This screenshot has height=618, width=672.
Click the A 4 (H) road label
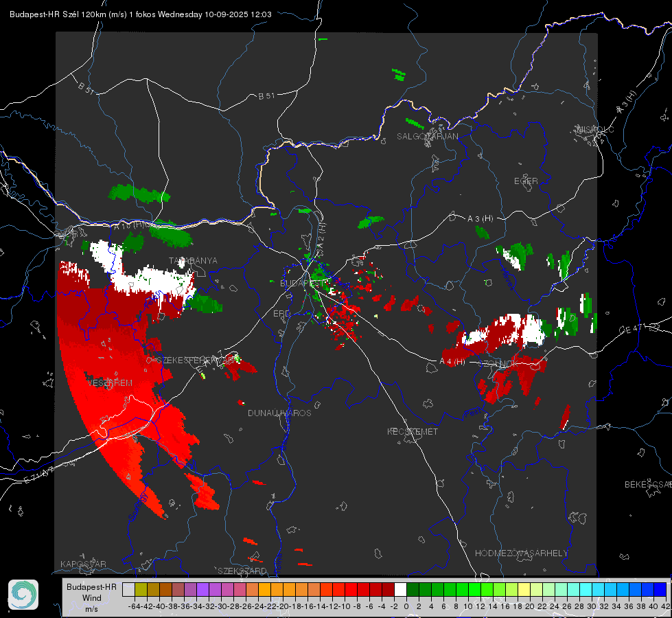[452, 362]
